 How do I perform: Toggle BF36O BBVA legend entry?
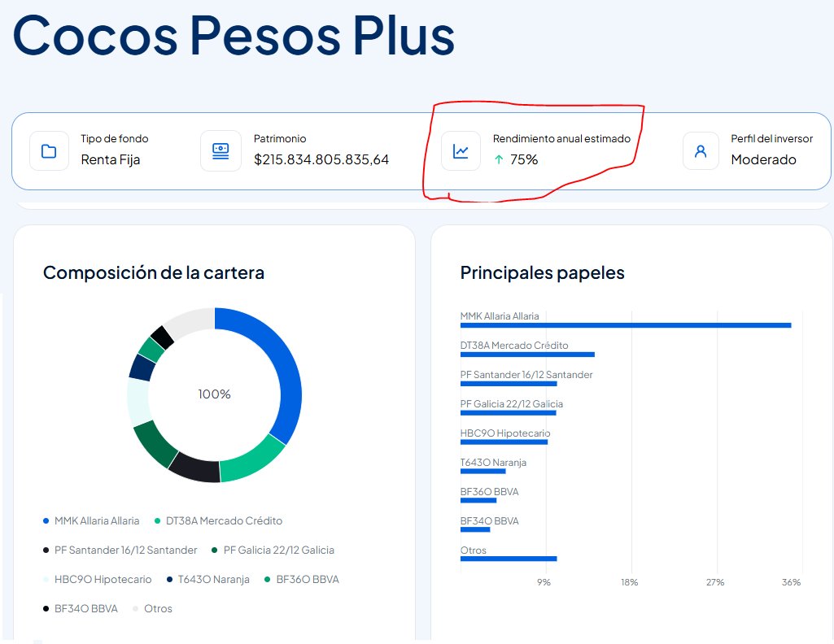point(302,579)
